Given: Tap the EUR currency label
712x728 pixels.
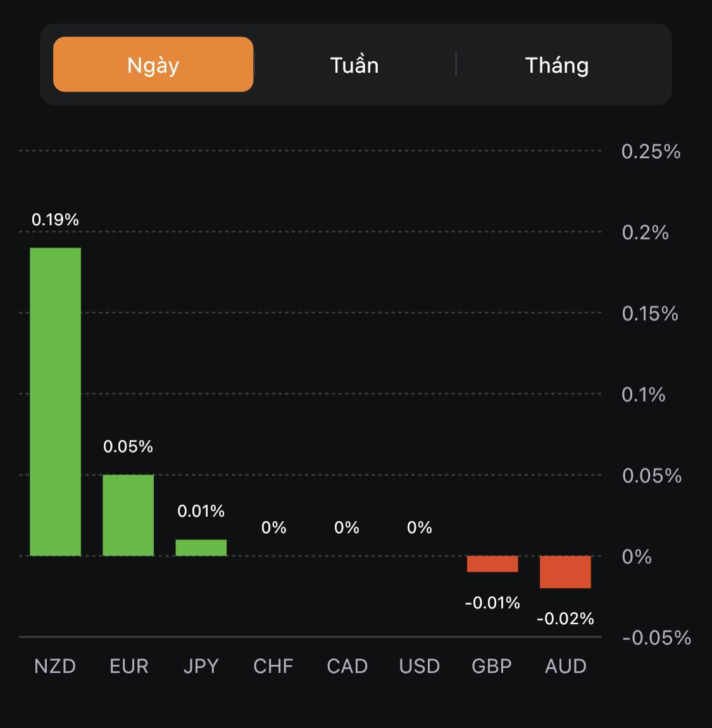Looking at the screenshot, I should (x=129, y=666).
